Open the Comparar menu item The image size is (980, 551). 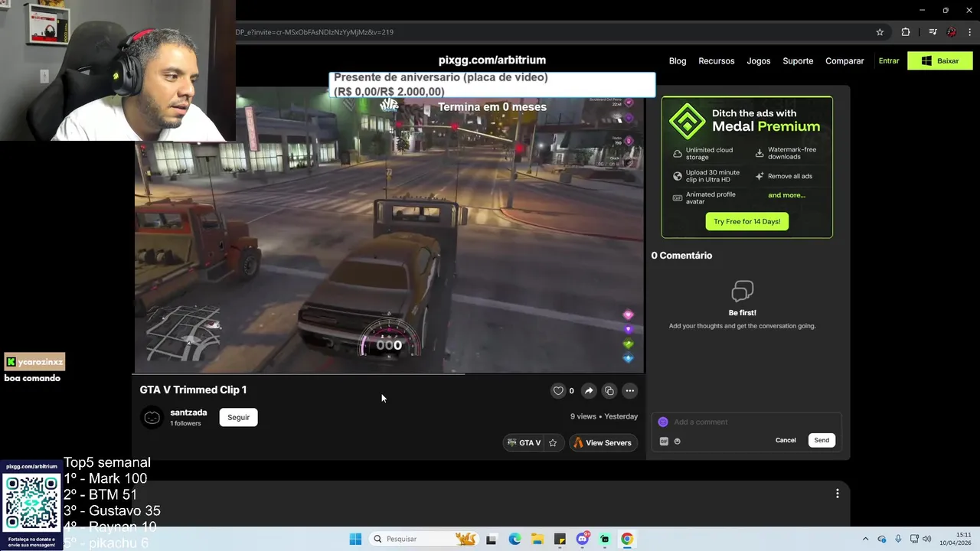pos(844,60)
